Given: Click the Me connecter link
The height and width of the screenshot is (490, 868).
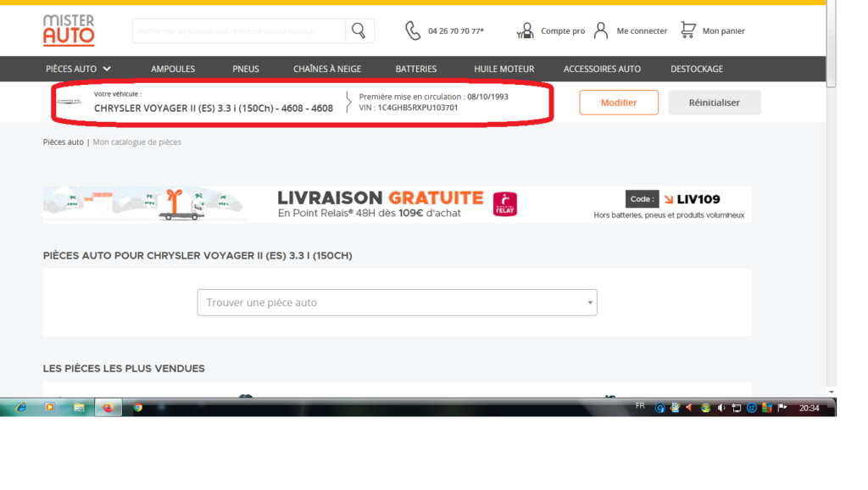Looking at the screenshot, I should (x=643, y=31).
